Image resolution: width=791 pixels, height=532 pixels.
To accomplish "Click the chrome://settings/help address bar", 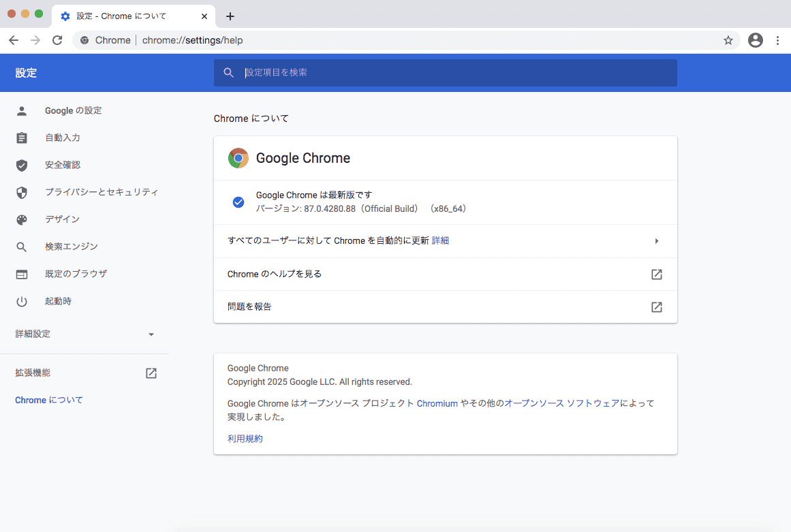I will click(406, 40).
